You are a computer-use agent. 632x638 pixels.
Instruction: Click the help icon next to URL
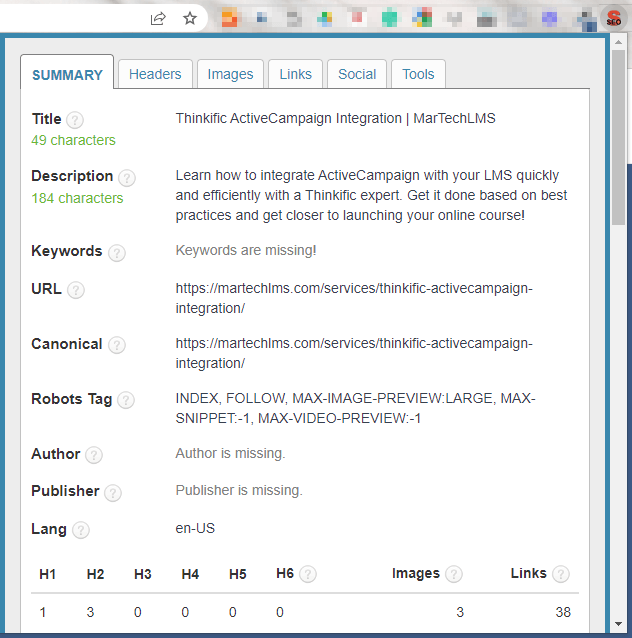pos(76,290)
